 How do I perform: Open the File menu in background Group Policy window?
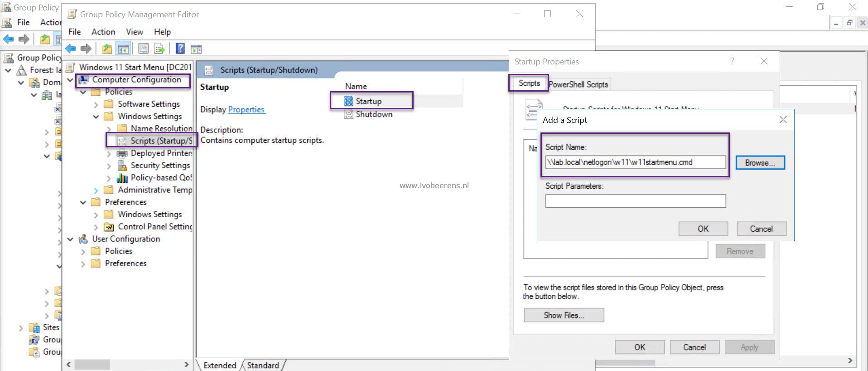coord(23,22)
